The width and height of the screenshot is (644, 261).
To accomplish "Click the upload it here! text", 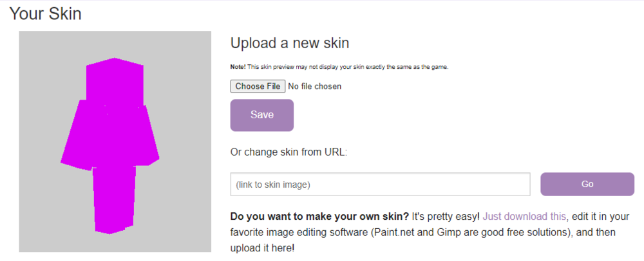I will click(262, 248).
